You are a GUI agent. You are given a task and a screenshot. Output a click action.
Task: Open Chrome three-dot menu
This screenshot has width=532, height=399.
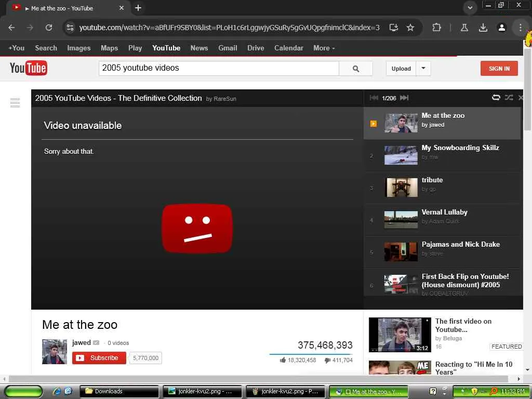[x=521, y=28]
